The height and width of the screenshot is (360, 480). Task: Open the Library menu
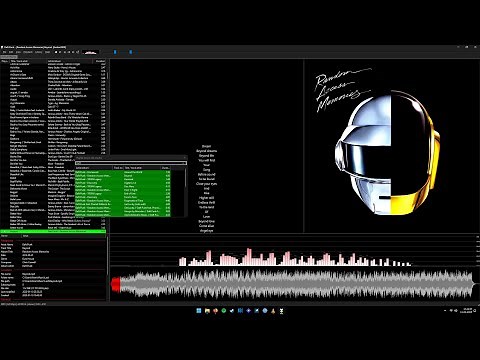pyautogui.click(x=38, y=52)
